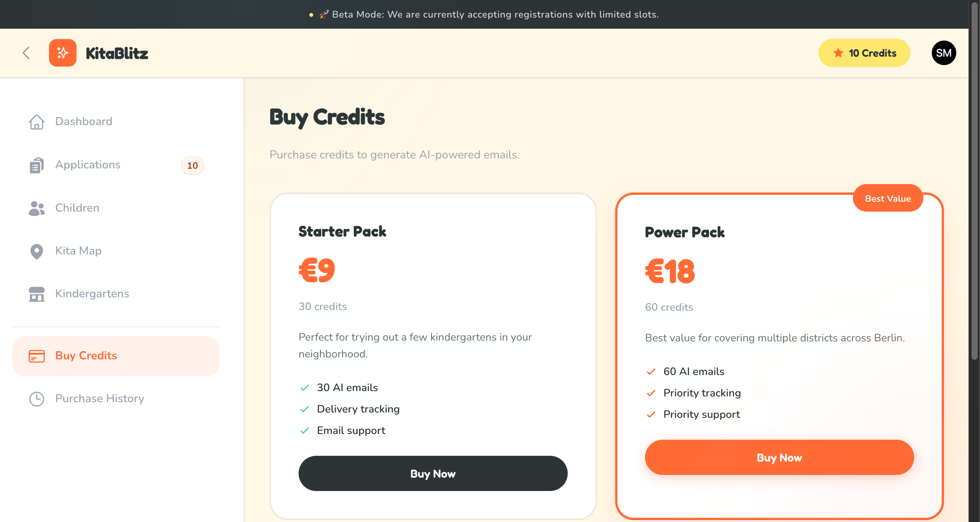Click the Dashboard house icon

pyautogui.click(x=37, y=122)
